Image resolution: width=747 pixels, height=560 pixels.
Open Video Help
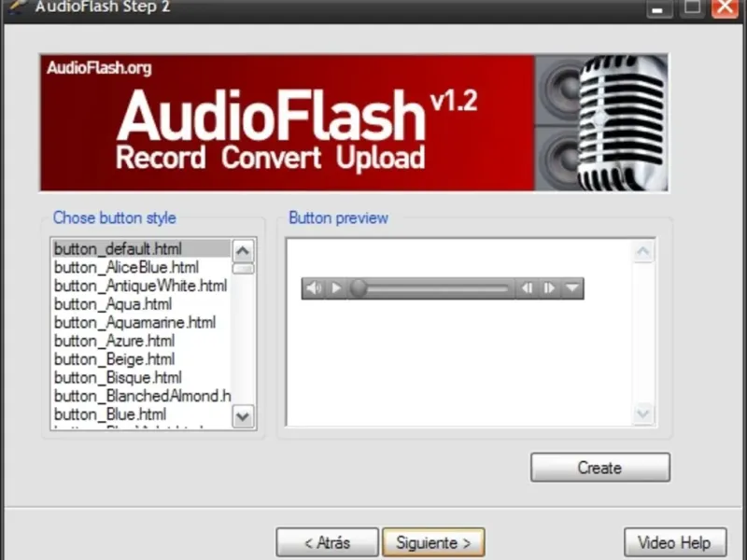point(675,542)
